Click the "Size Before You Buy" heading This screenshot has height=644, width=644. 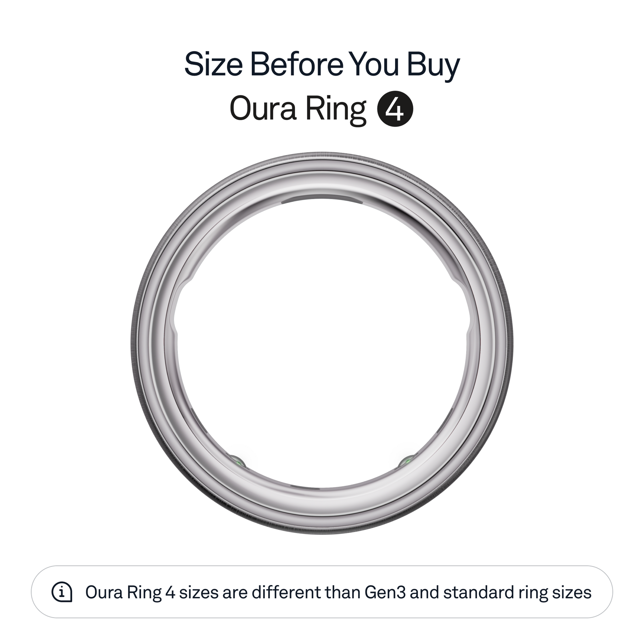pyautogui.click(x=322, y=64)
